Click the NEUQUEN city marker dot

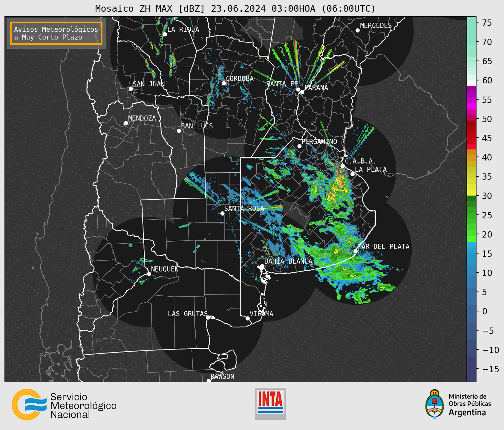point(149,274)
